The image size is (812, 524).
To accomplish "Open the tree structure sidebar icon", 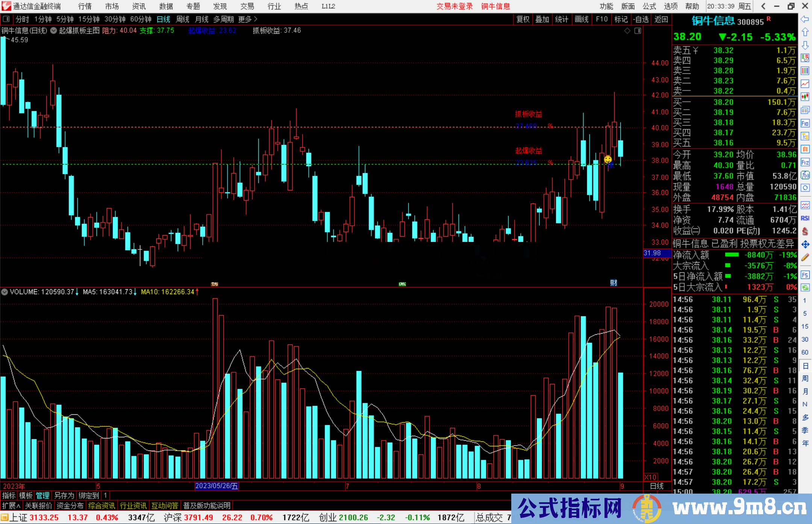I will pos(805,136).
